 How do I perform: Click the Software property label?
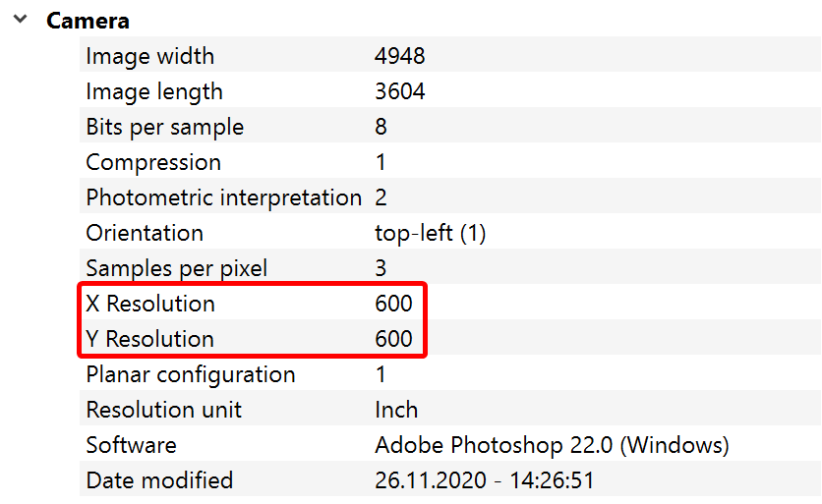click(x=131, y=445)
